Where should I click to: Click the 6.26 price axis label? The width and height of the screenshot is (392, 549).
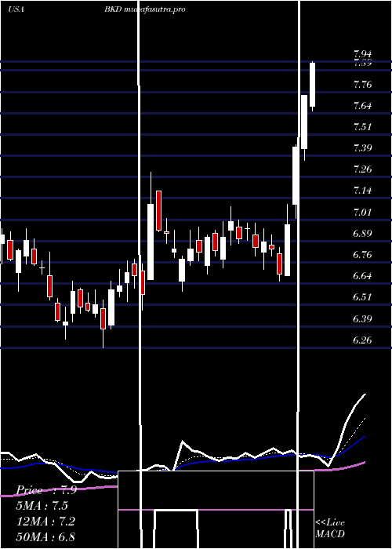362,340
